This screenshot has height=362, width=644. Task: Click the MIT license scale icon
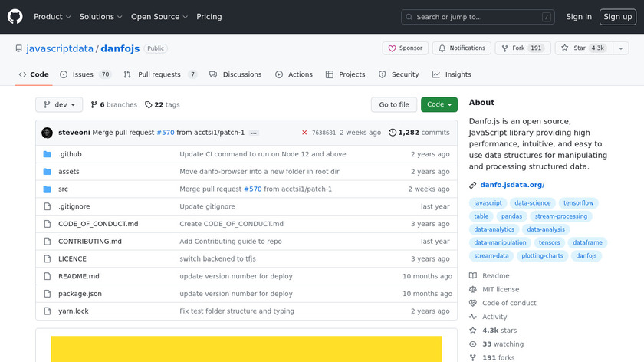coord(473,289)
